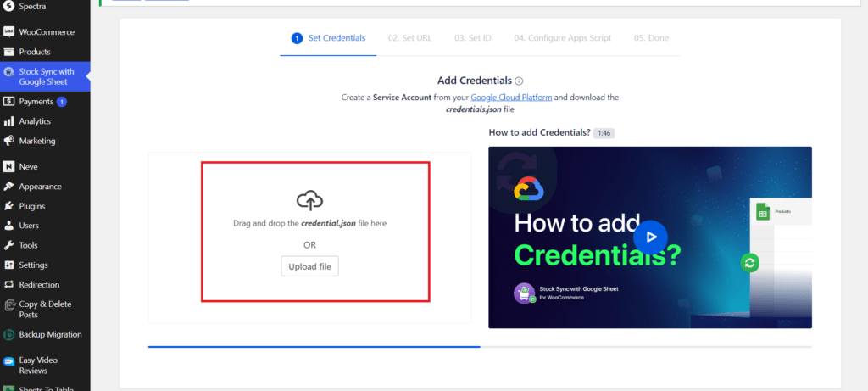Image resolution: width=868 pixels, height=391 pixels.
Task: Click the Easy Video Reviews camera icon
Action: (8, 361)
